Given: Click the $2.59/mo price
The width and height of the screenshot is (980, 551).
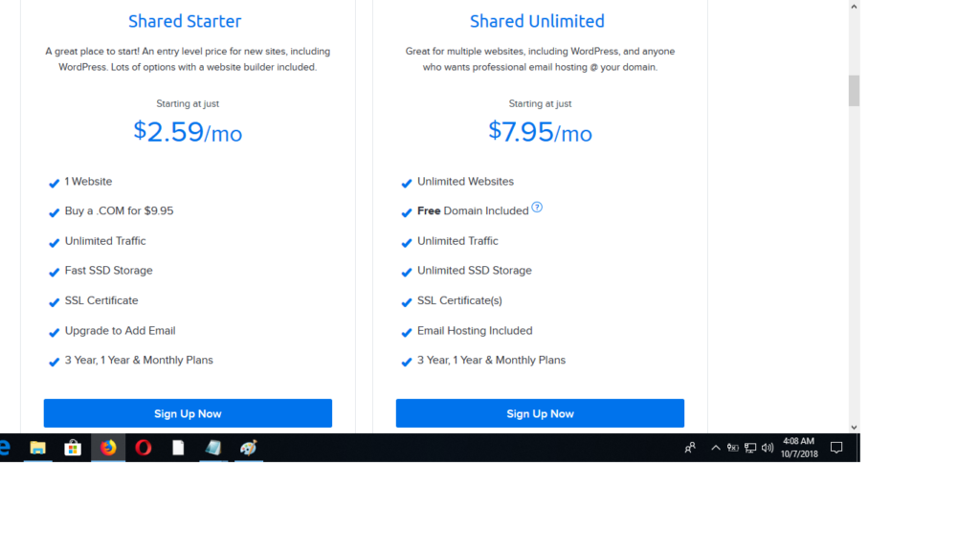Looking at the screenshot, I should point(188,132).
